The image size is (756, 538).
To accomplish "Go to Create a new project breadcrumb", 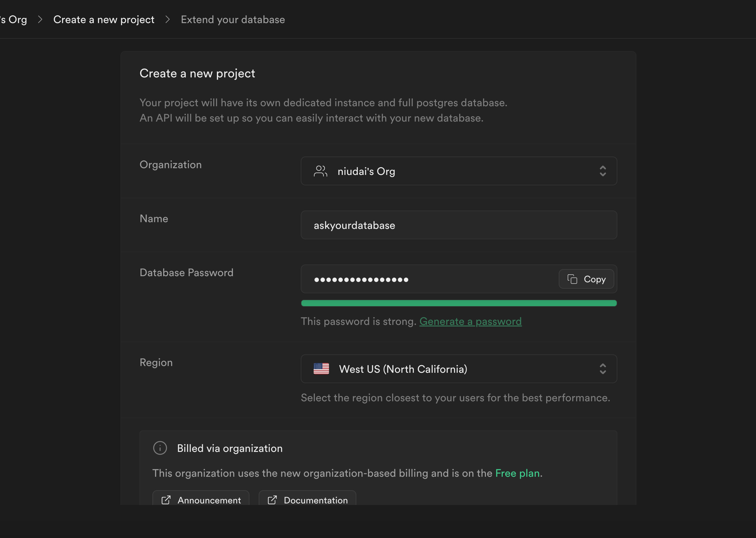I will 104,19.
